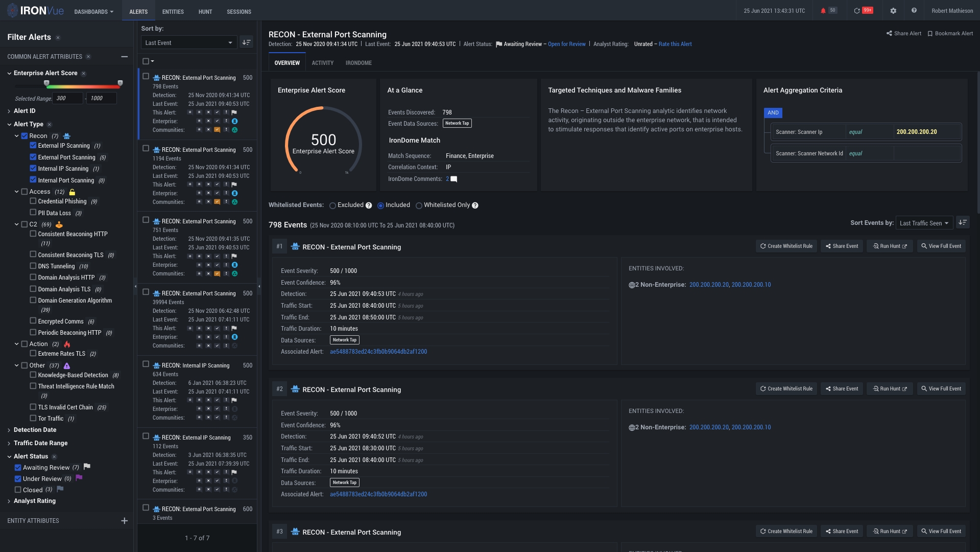Switch to the Activity tab
Image resolution: width=980 pixels, height=552 pixels.
point(322,63)
